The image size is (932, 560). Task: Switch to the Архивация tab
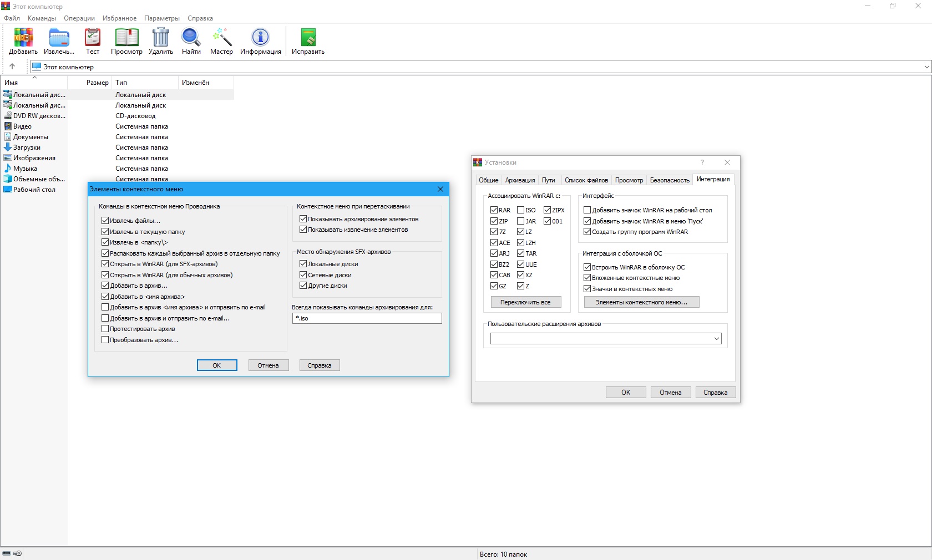click(520, 180)
